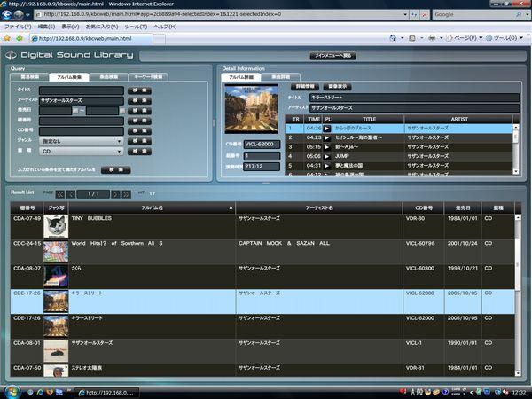Click the search button beside the artist field
The image size is (532, 399).
tap(138, 100)
